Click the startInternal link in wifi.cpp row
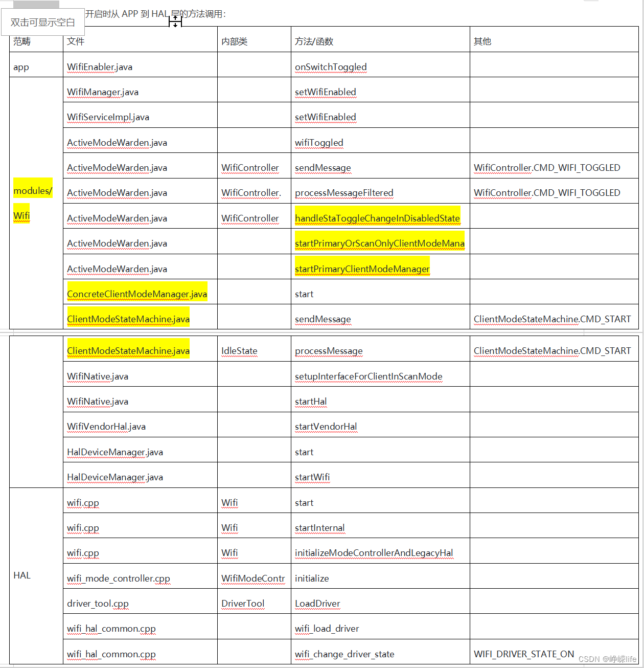 [x=319, y=528]
